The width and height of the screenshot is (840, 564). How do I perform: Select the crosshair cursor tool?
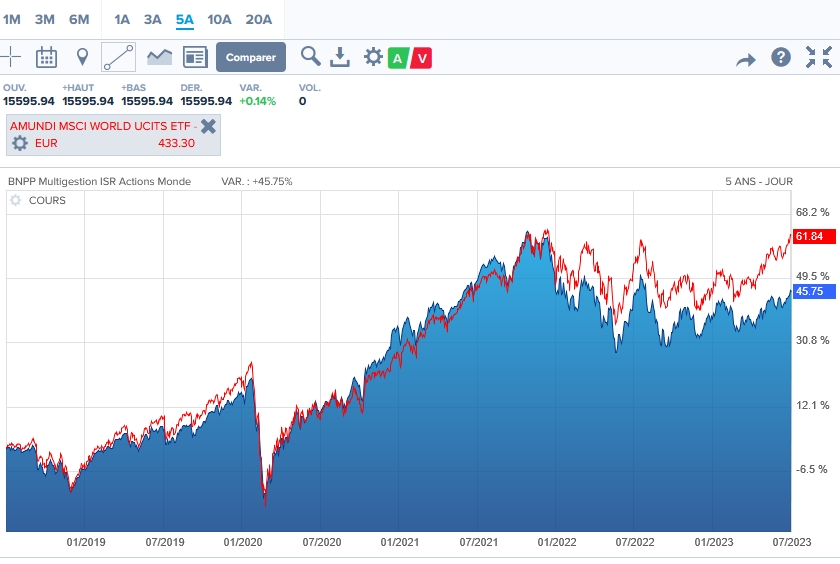pyautogui.click(x=10, y=57)
